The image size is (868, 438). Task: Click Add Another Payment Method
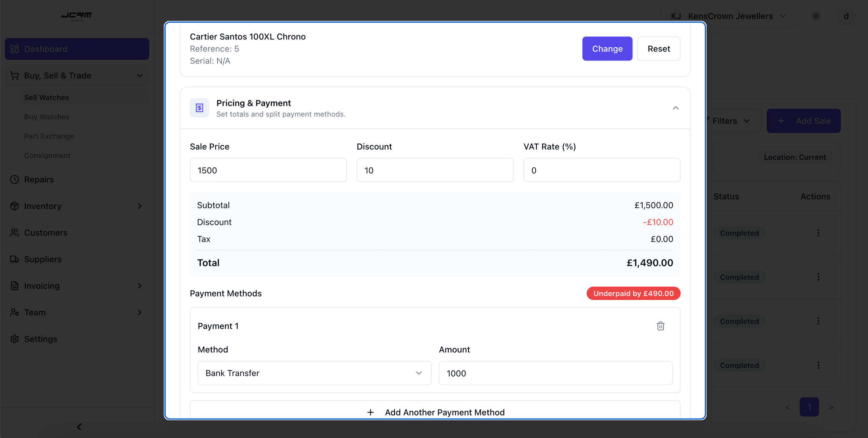(x=435, y=412)
